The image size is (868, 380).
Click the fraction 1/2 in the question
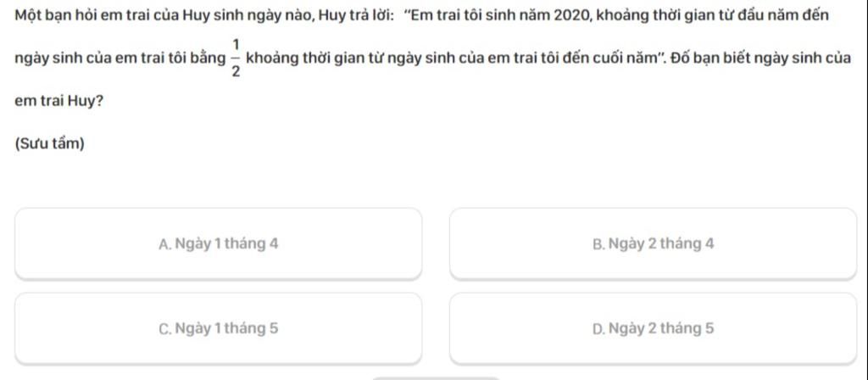click(x=236, y=59)
